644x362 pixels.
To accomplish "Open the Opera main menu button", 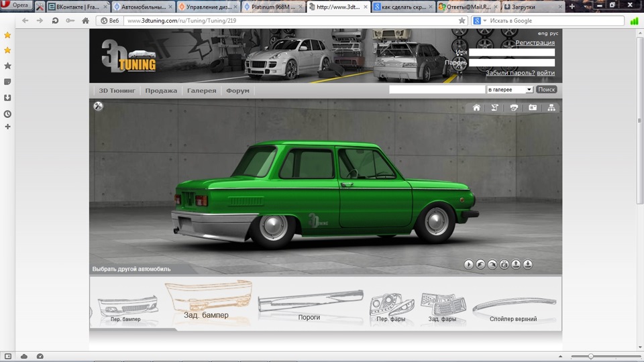I will 16,5.
